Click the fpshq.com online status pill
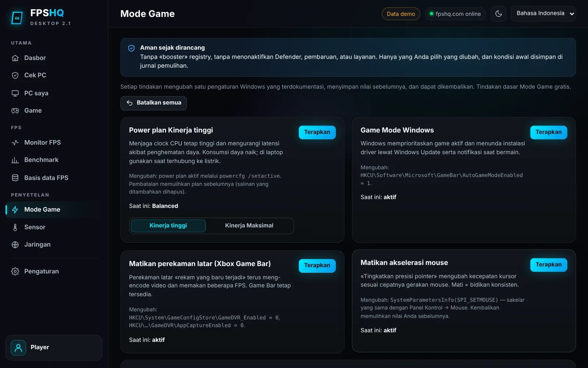The height and width of the screenshot is (368, 588). point(455,14)
